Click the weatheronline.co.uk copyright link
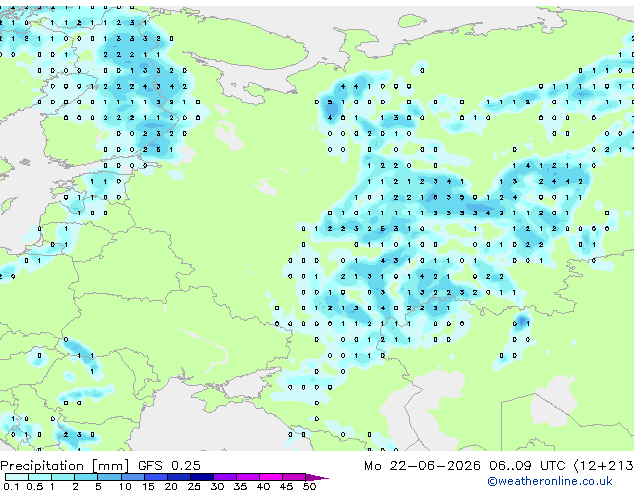 pyautogui.click(x=549, y=481)
